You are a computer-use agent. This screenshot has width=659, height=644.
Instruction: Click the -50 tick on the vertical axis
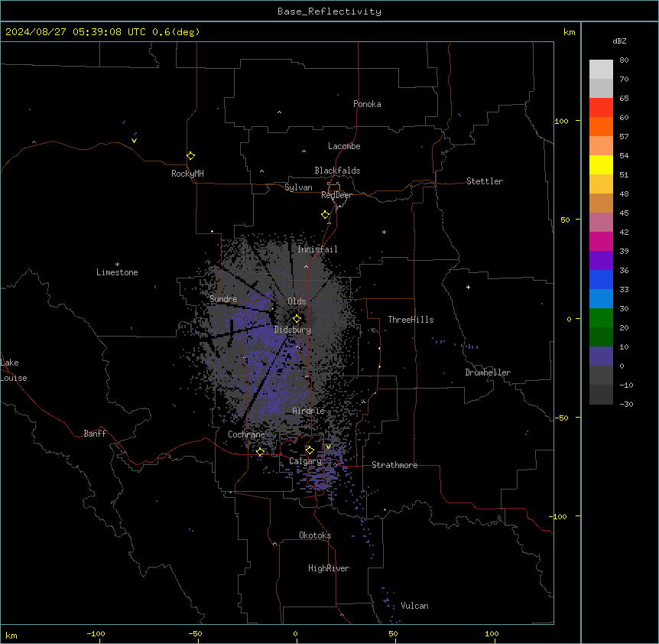coord(561,418)
